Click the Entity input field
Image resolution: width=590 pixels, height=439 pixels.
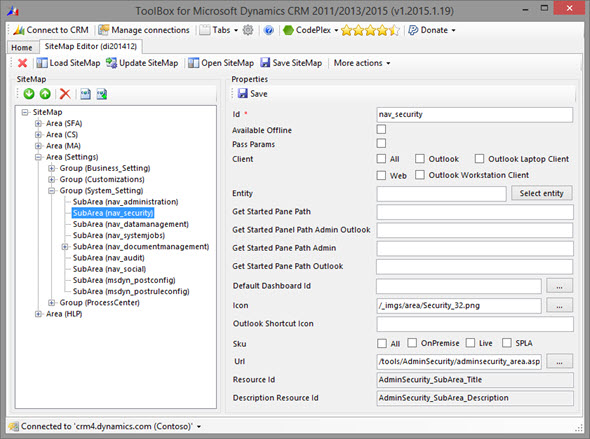pos(441,193)
